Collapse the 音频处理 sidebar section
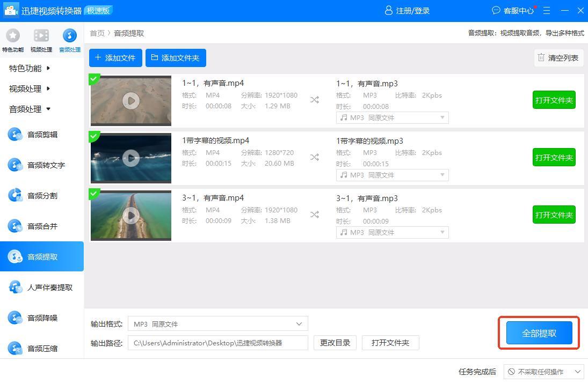This screenshot has width=588, height=384. [30, 109]
